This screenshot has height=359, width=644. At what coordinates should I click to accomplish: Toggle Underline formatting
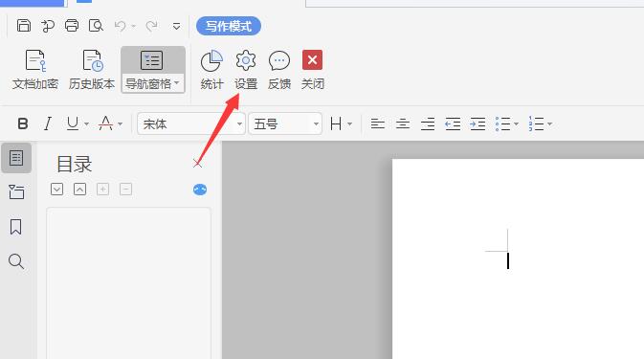[73, 123]
